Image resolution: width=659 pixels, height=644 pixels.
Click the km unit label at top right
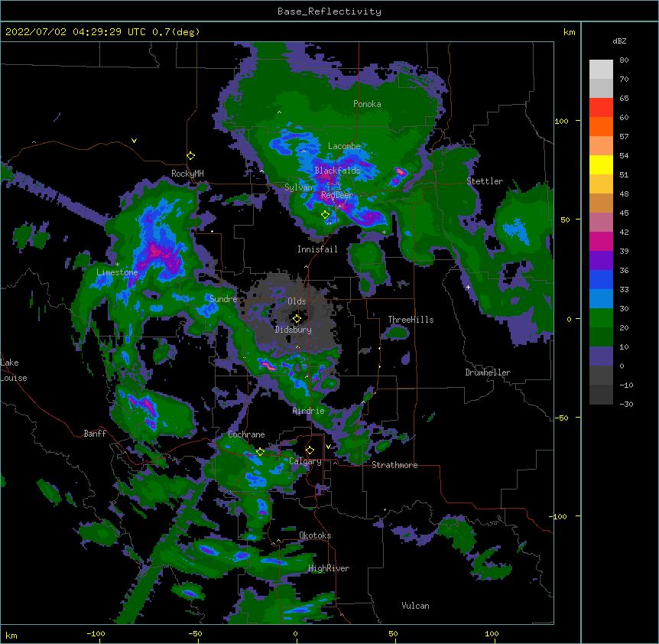[570, 32]
